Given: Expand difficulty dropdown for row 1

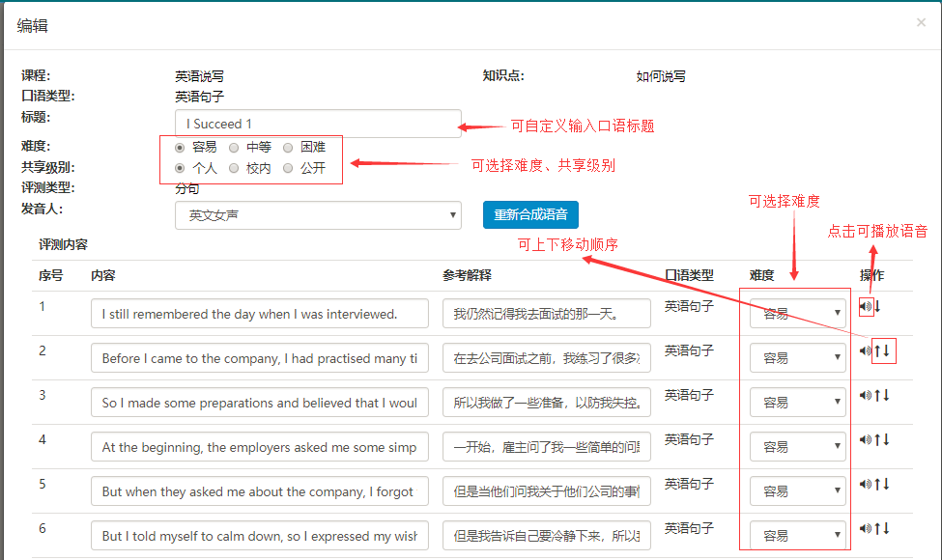Looking at the screenshot, I should [x=797, y=314].
